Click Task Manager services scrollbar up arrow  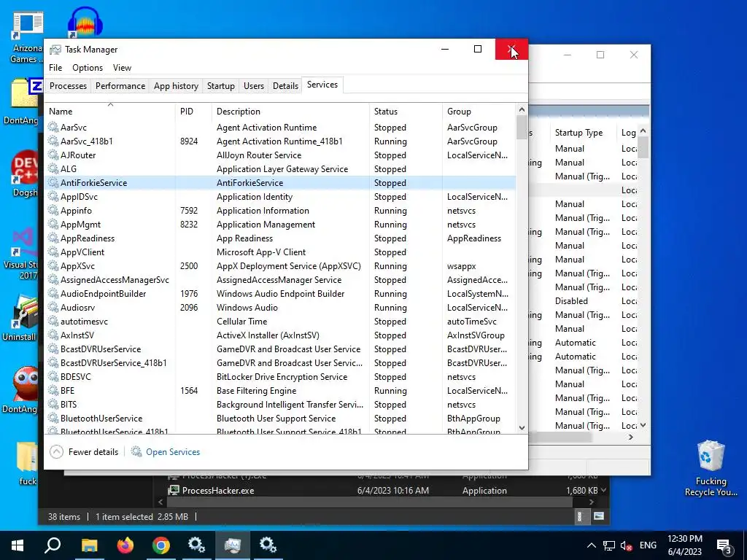522,109
